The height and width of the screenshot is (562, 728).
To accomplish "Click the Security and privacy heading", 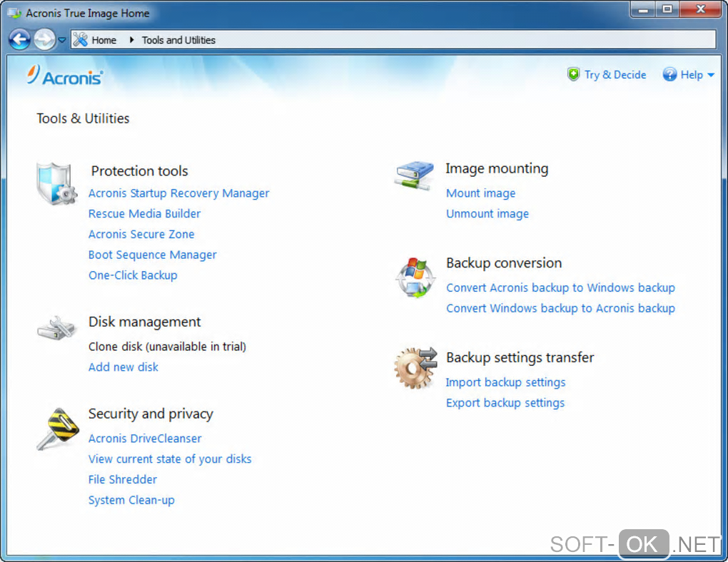I will [151, 414].
